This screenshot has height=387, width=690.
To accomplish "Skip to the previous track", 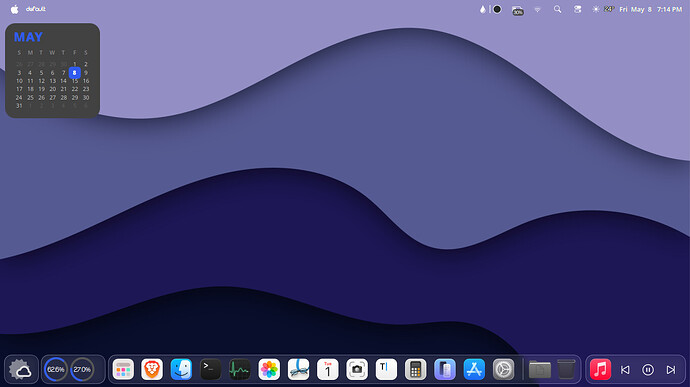I will click(625, 370).
